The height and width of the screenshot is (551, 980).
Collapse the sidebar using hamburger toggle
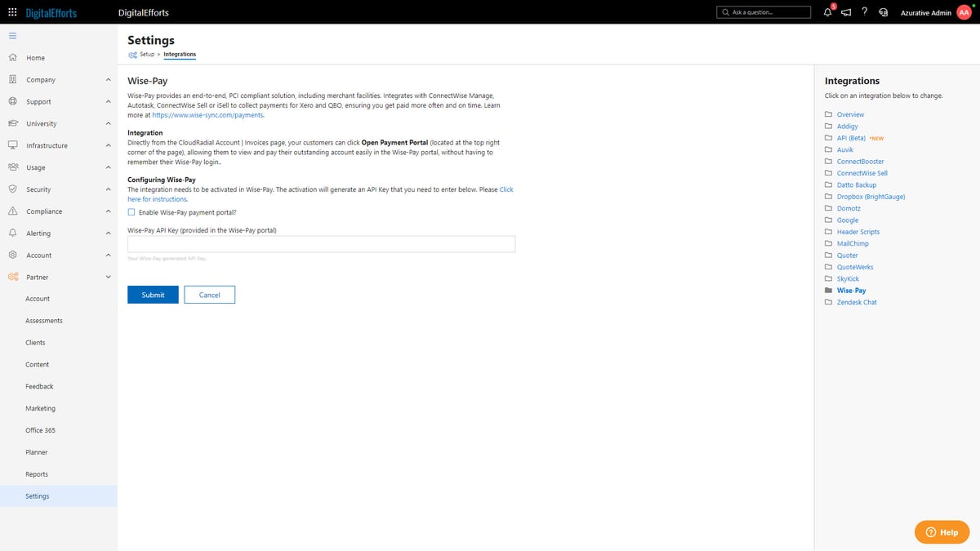(x=12, y=35)
